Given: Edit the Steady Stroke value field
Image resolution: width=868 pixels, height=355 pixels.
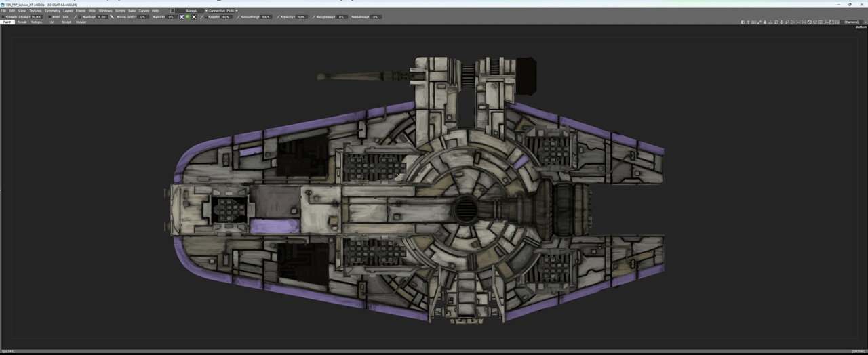Looking at the screenshot, I should click(37, 17).
